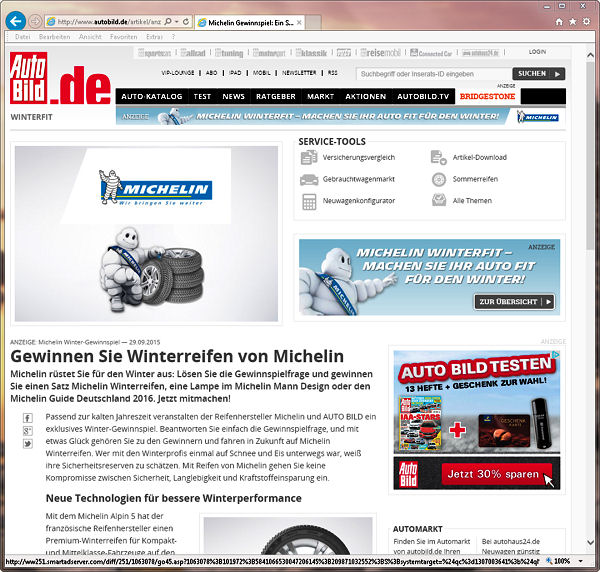
Task: Open MARKT in main navigation
Action: 320,96
